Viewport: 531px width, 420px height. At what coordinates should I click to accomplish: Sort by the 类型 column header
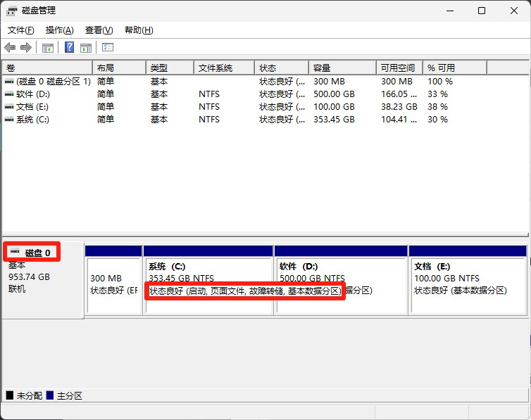(170, 68)
